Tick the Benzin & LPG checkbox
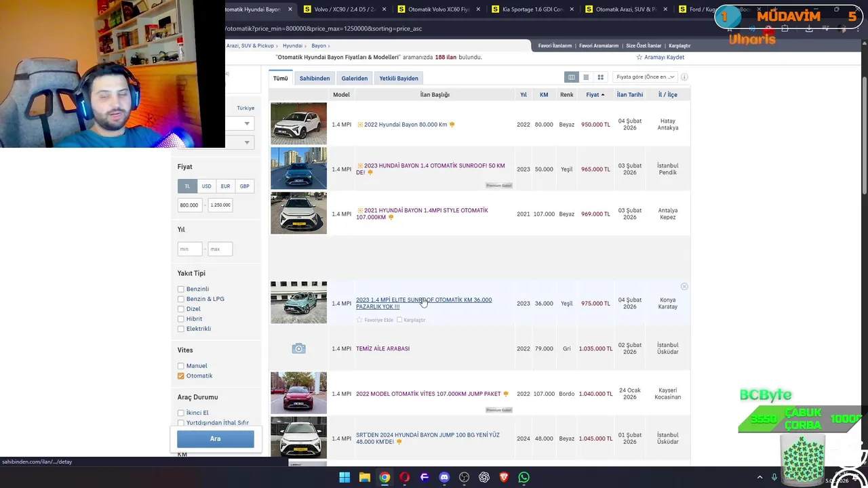Screen dimensions: 868x488 coord(181,299)
